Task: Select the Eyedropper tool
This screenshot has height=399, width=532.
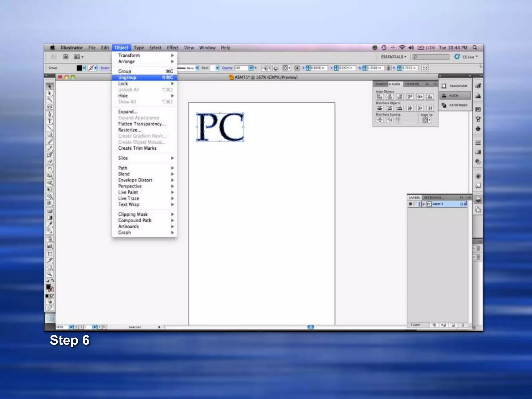Action: click(50, 224)
